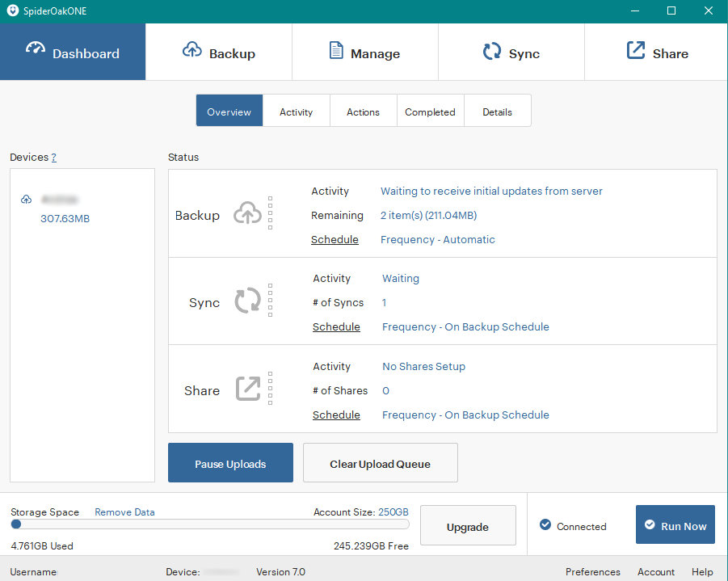Close the SpiderOakONE window
The width and height of the screenshot is (728, 581).
click(x=709, y=11)
